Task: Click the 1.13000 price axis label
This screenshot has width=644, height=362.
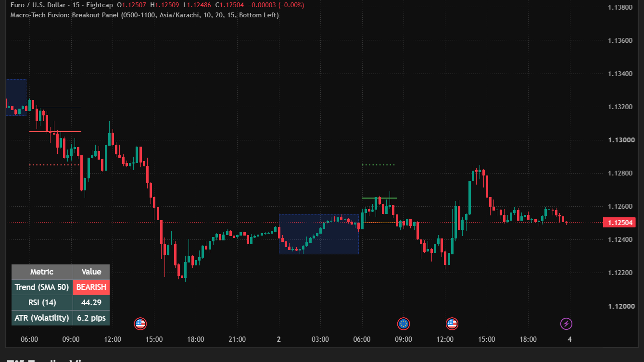Action: coord(621,140)
